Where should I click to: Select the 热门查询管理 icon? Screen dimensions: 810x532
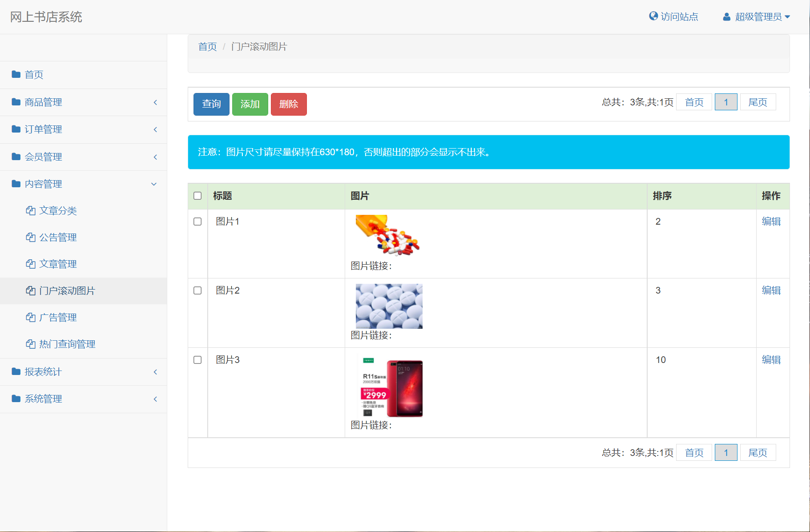(30, 344)
